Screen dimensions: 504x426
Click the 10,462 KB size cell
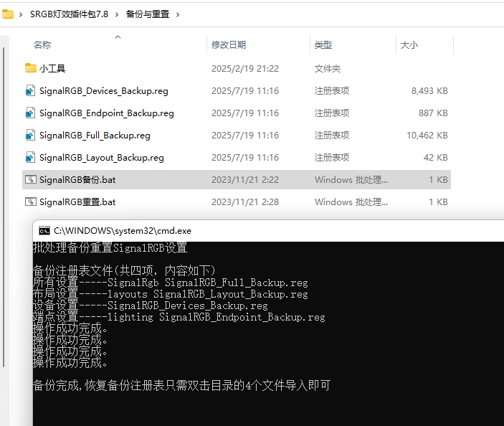[x=427, y=135]
